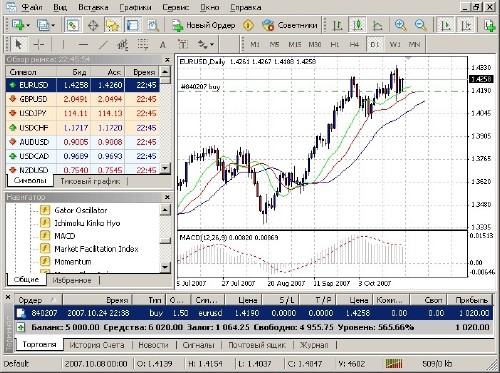Screen dimensions: 500x373
Task: Select the bar chart type icon
Action: 338,25
